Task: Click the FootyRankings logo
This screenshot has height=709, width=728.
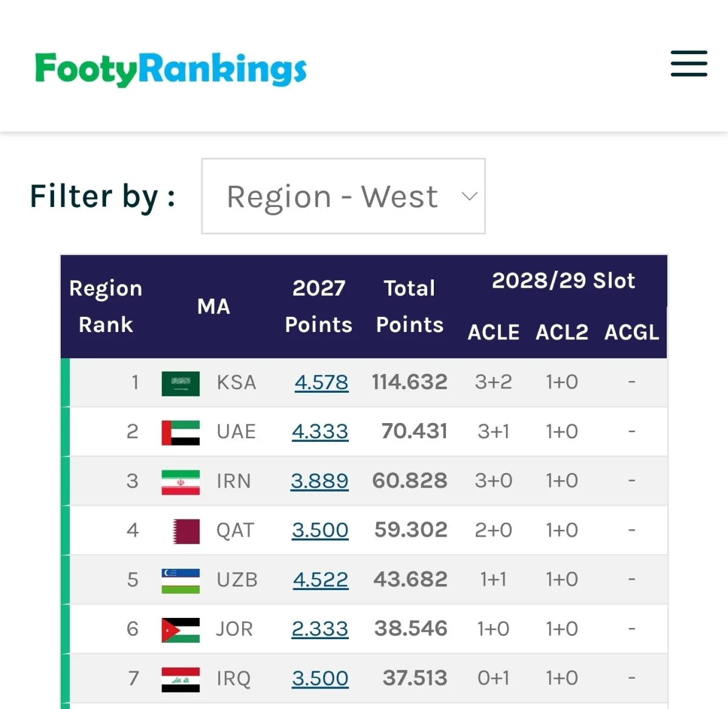Action: click(x=170, y=69)
